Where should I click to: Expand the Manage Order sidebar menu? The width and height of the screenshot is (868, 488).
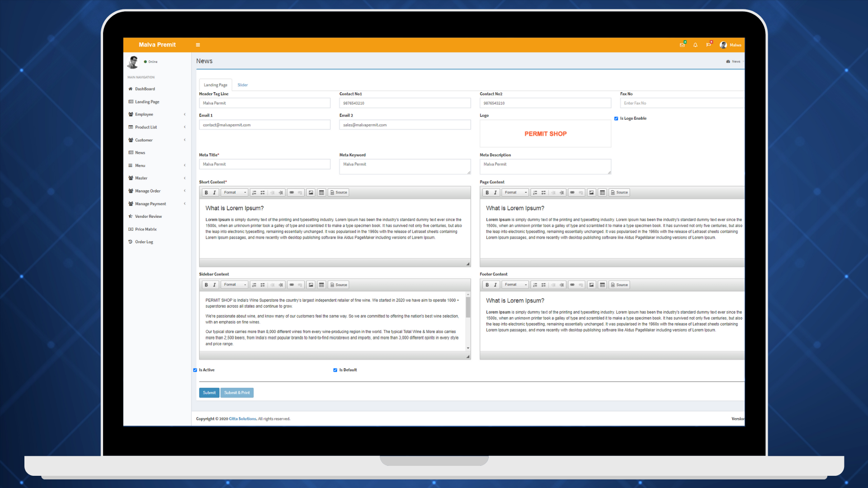157,191
